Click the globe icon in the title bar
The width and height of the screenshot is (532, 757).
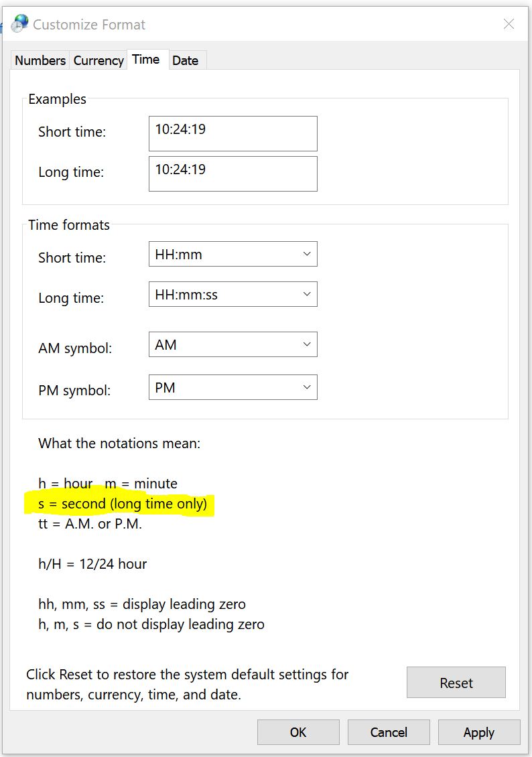pyautogui.click(x=20, y=24)
